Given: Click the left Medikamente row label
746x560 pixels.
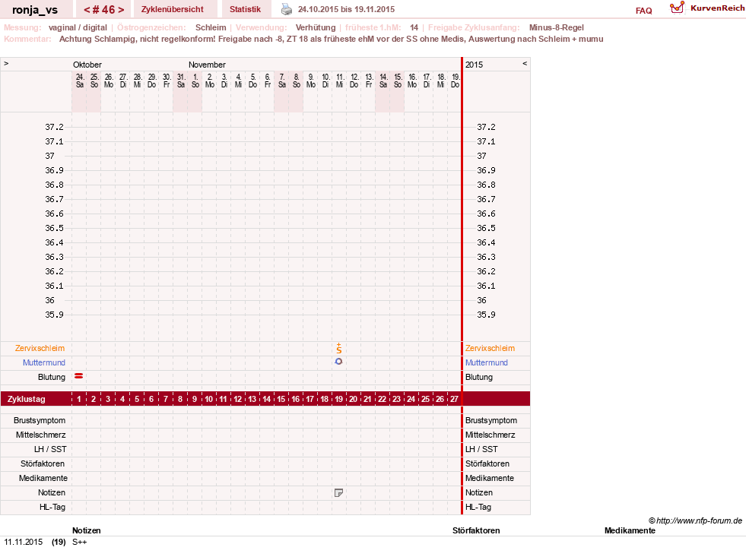Looking at the screenshot, I should tap(43, 478).
